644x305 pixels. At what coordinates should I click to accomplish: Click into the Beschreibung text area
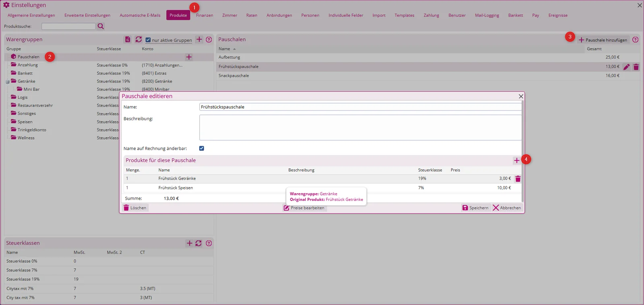point(360,127)
